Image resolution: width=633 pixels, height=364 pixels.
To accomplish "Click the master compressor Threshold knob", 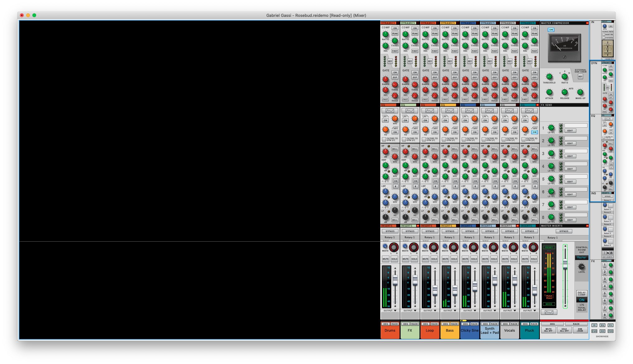I will pyautogui.click(x=549, y=77).
